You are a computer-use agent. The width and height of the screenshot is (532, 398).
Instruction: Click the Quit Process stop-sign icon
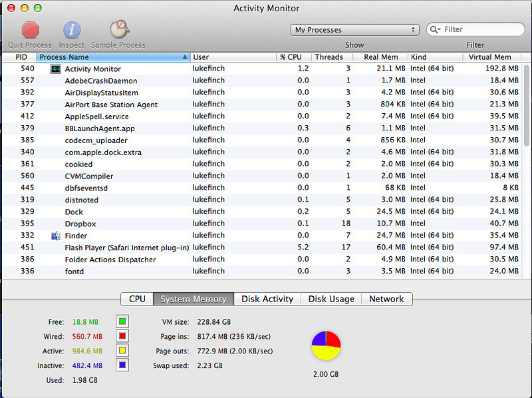coord(31,30)
